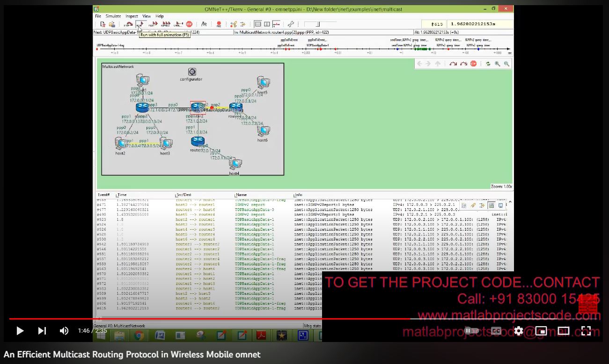Open the Simulate menu
Screen dimensions: 609x364
(x=113, y=16)
